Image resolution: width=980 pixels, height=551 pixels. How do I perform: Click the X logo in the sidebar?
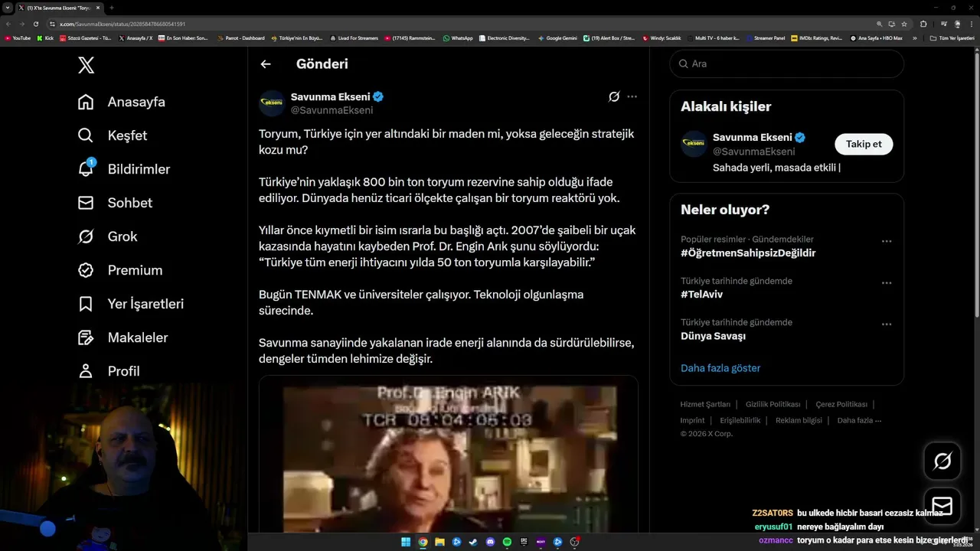coord(87,65)
